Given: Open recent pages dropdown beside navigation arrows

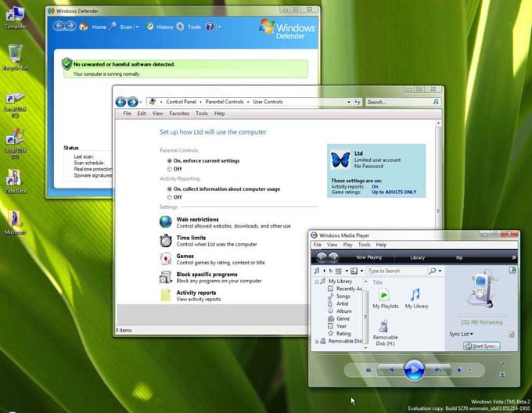Looking at the screenshot, I should 141,102.
